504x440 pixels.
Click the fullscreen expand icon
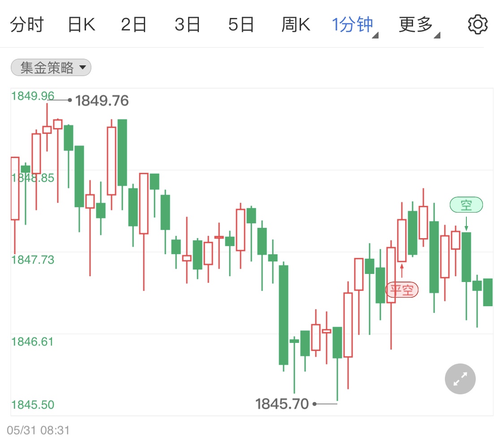click(460, 379)
